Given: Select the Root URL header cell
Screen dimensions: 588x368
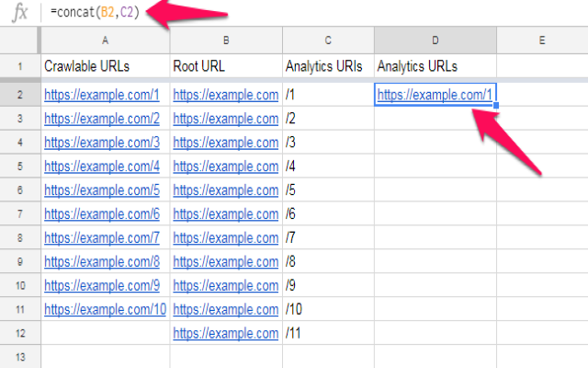Looking at the screenshot, I should coord(200,67).
